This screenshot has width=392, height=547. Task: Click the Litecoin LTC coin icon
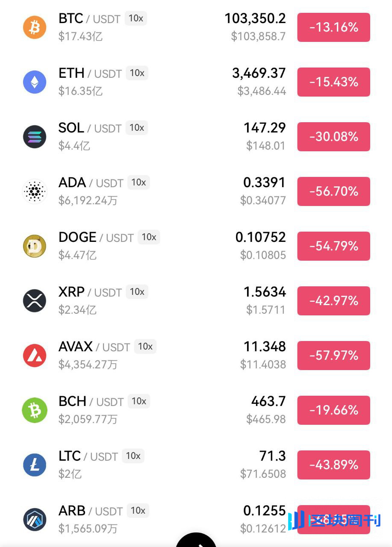click(x=35, y=465)
